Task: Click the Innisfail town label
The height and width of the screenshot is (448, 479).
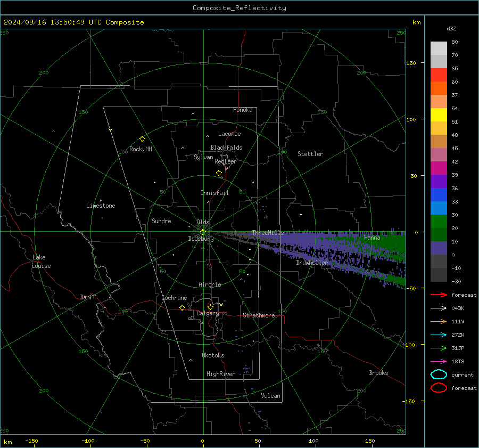Action: [x=214, y=193]
